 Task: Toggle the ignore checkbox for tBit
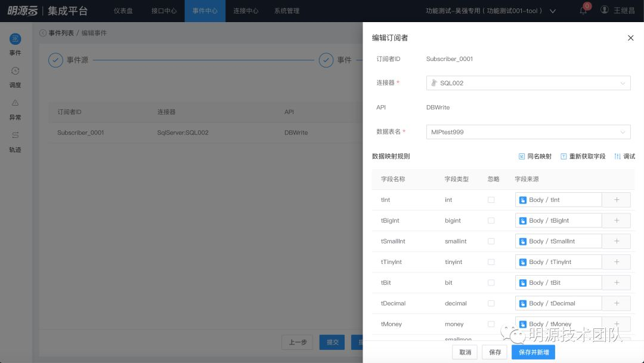(x=491, y=282)
